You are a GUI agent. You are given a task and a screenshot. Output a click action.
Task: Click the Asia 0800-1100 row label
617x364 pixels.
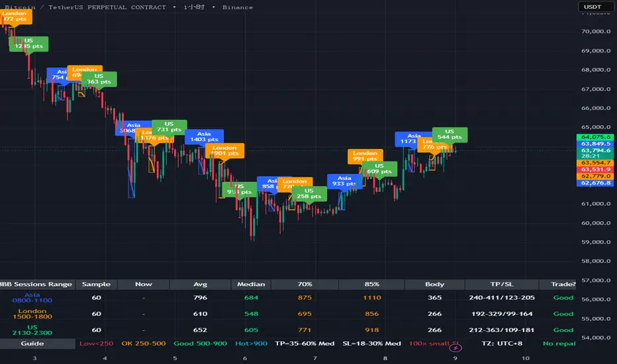point(32,298)
